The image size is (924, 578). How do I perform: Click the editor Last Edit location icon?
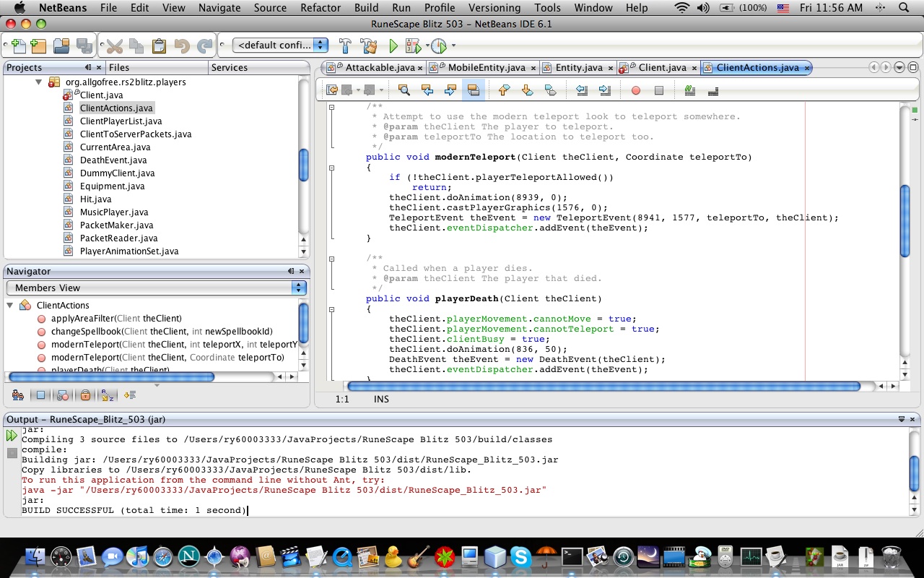click(x=332, y=90)
